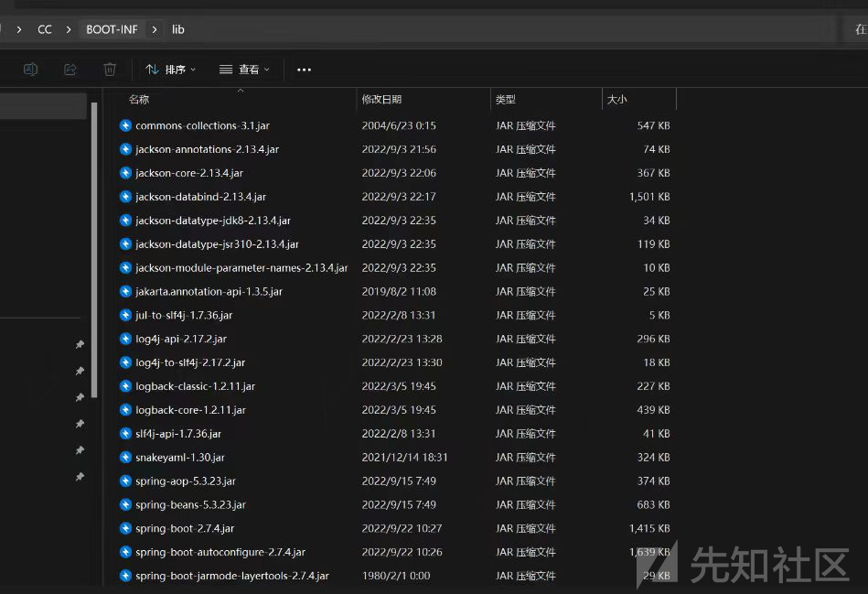The image size is (868, 594).
Task: Click the spring-aop-5.3.23.jar file icon
Action: [x=125, y=481]
